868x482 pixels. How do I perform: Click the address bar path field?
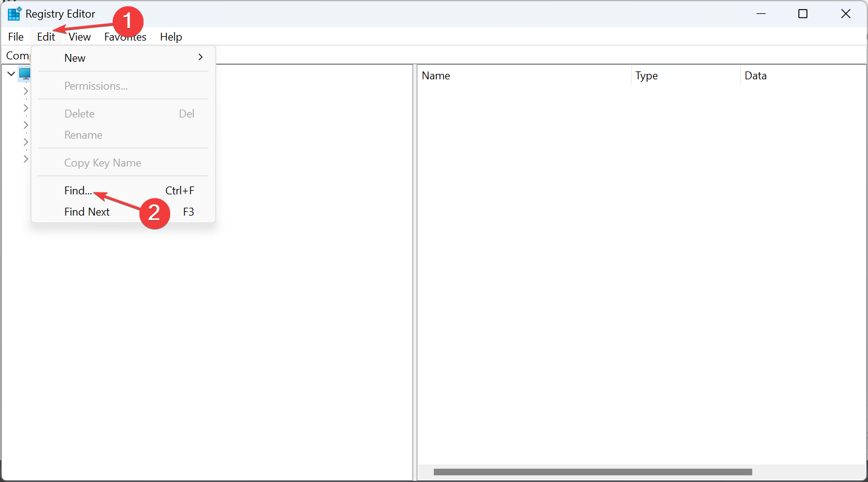pyautogui.click(x=434, y=55)
